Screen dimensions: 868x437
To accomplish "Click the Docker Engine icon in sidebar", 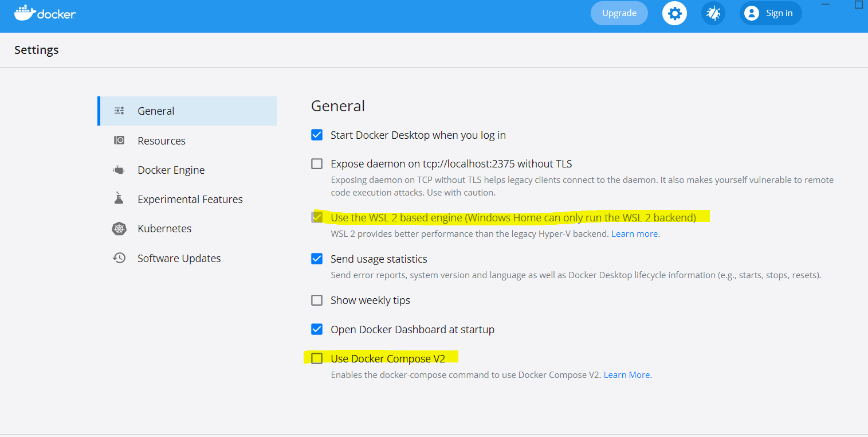I will pyautogui.click(x=119, y=170).
